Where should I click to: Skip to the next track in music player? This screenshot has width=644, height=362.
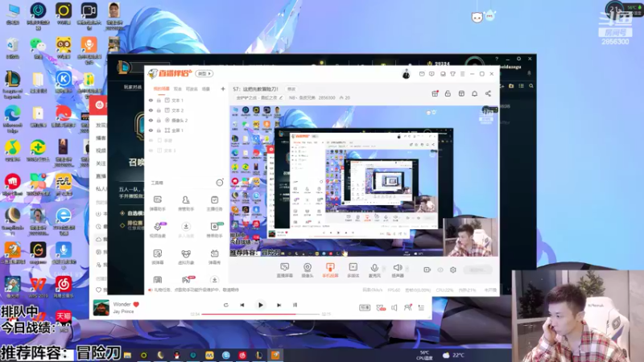[279, 305]
